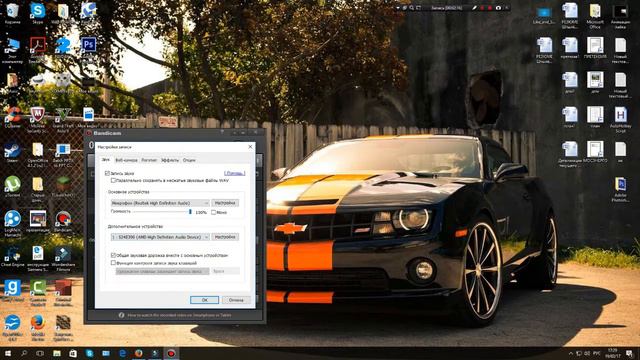
Task: Open the Cheat Engine desktop shortcut
Action: tap(12, 256)
